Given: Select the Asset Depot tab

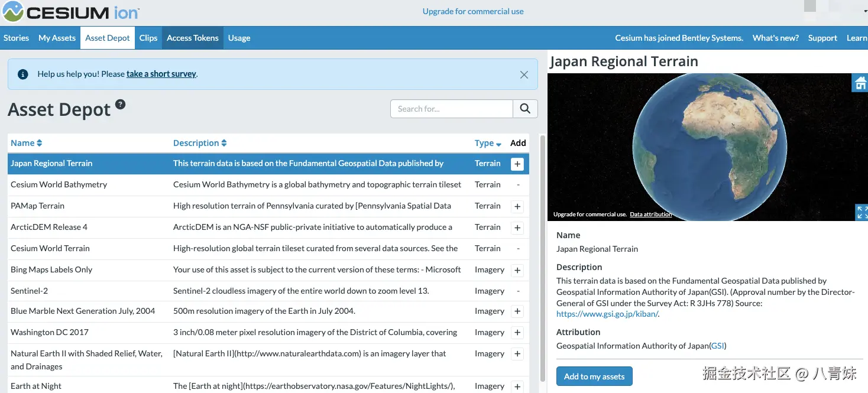Looking at the screenshot, I should pyautogui.click(x=108, y=38).
